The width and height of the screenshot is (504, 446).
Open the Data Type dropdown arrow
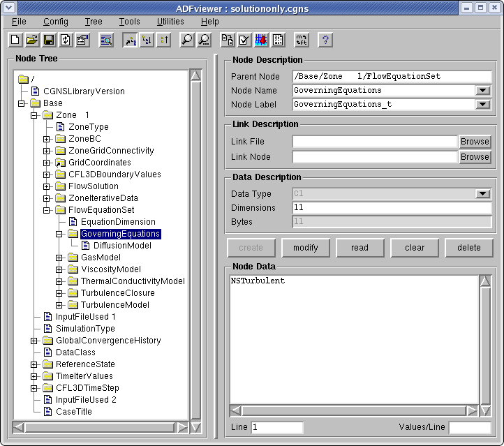point(482,193)
